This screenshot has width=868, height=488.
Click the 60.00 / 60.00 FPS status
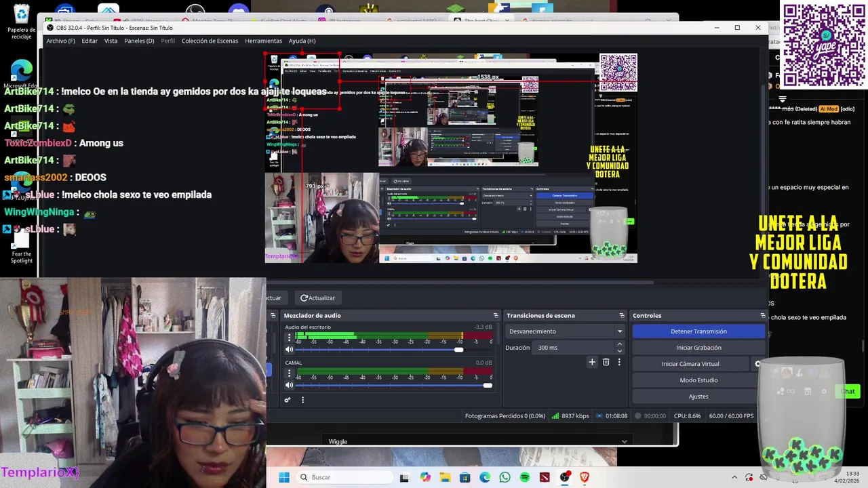[731, 416]
